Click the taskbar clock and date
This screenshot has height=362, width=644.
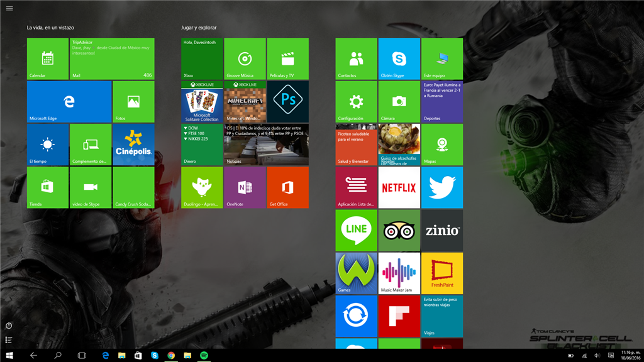click(631, 356)
